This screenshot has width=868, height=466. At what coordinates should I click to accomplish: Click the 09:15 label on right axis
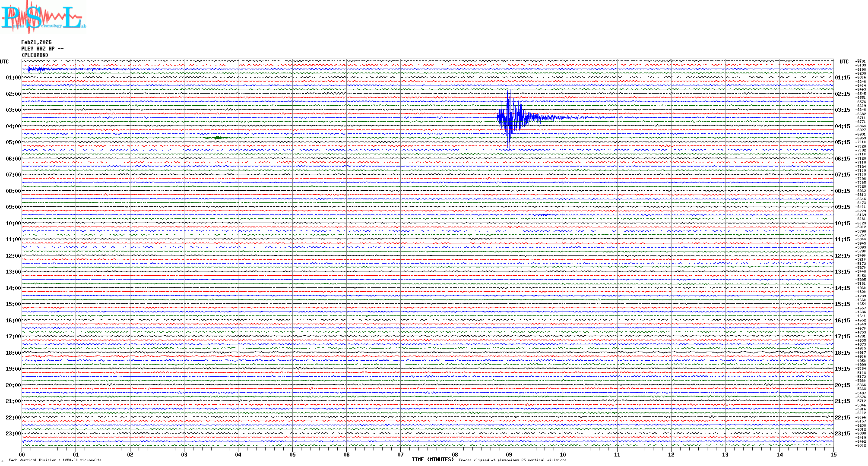point(842,207)
